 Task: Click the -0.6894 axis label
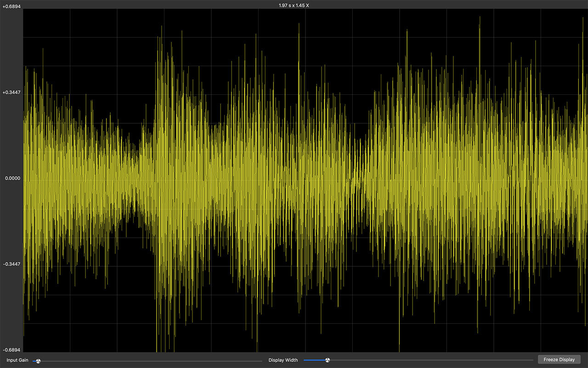tap(11, 350)
